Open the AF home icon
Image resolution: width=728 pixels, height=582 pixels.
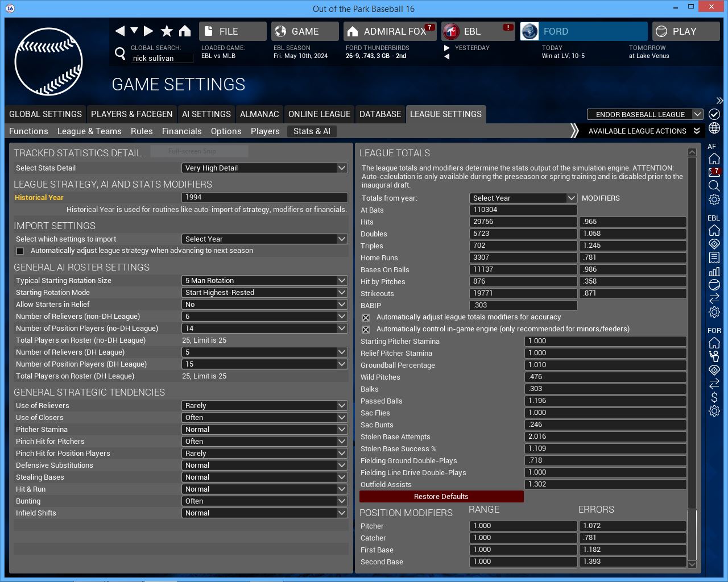point(714,159)
